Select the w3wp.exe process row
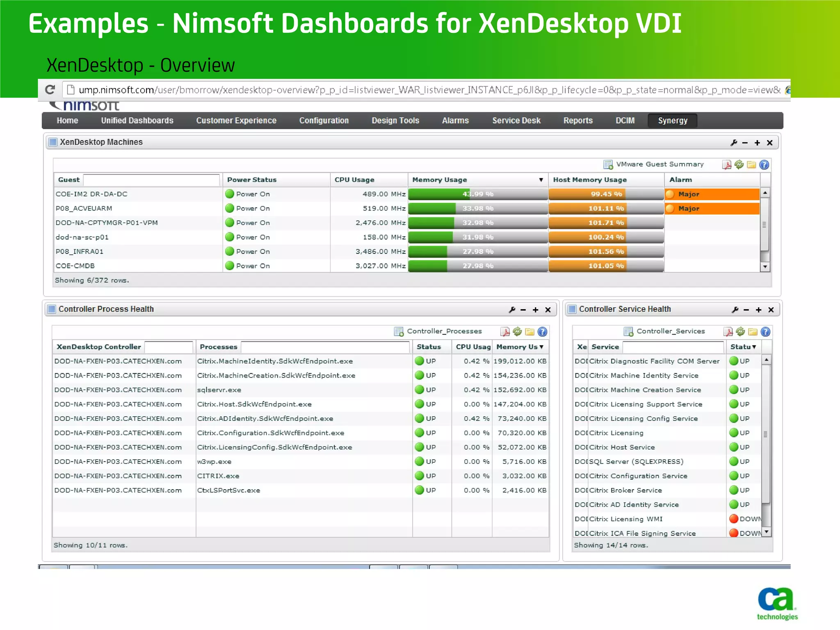This screenshot has width=840, height=630. click(301, 462)
